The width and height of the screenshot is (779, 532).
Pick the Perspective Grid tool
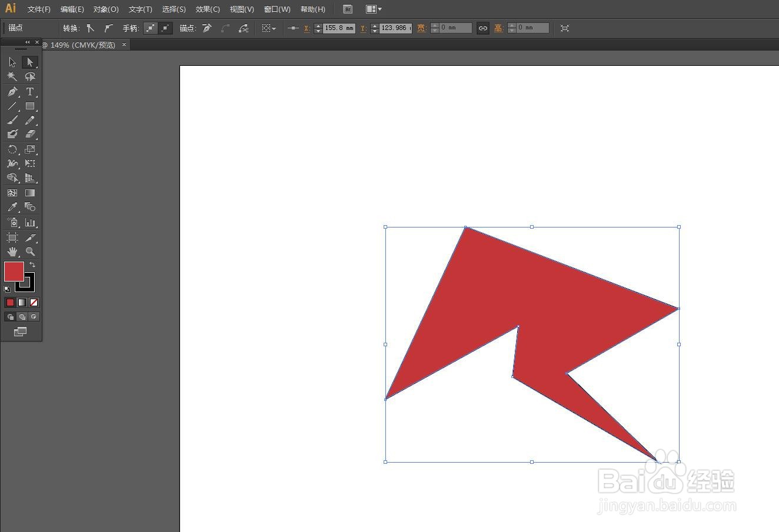[30, 178]
